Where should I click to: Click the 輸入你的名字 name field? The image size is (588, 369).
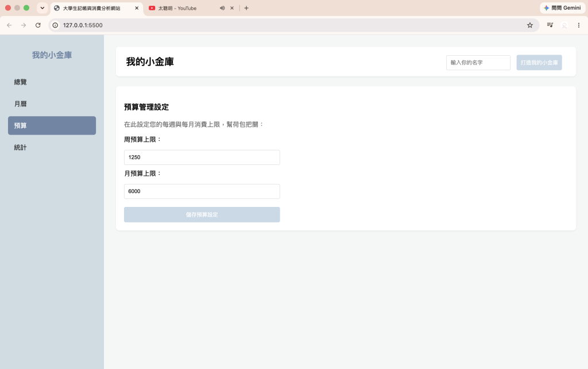(478, 63)
